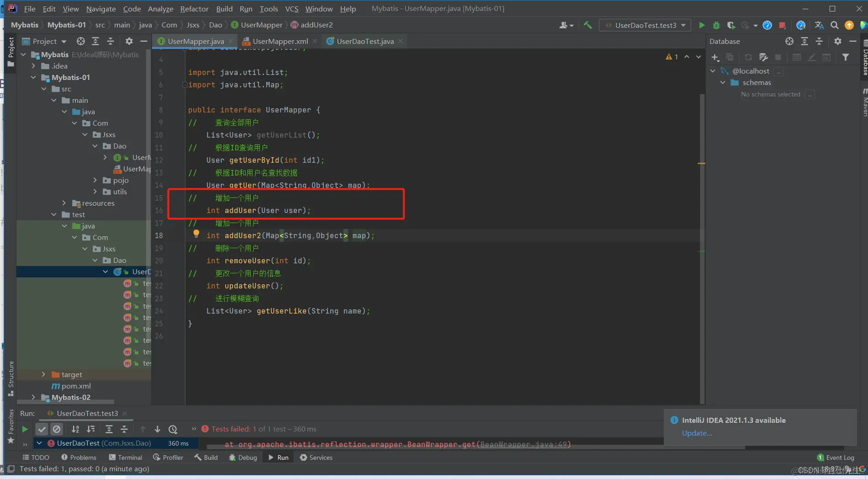Switch to UserMapper.xml editor tab

coord(280,41)
